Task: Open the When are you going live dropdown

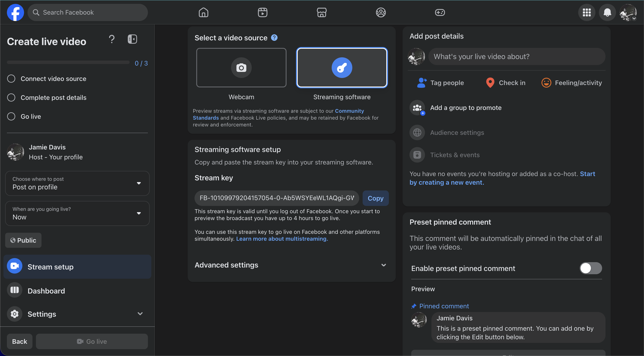Action: (77, 213)
